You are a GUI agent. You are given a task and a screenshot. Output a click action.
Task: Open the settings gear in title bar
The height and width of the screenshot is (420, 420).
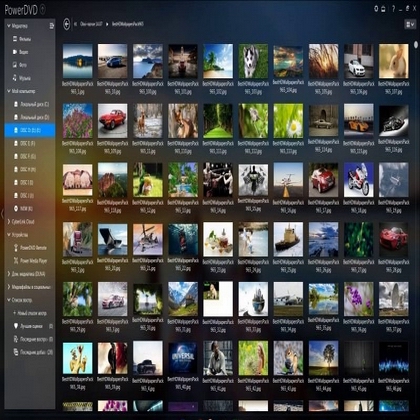tap(376, 9)
